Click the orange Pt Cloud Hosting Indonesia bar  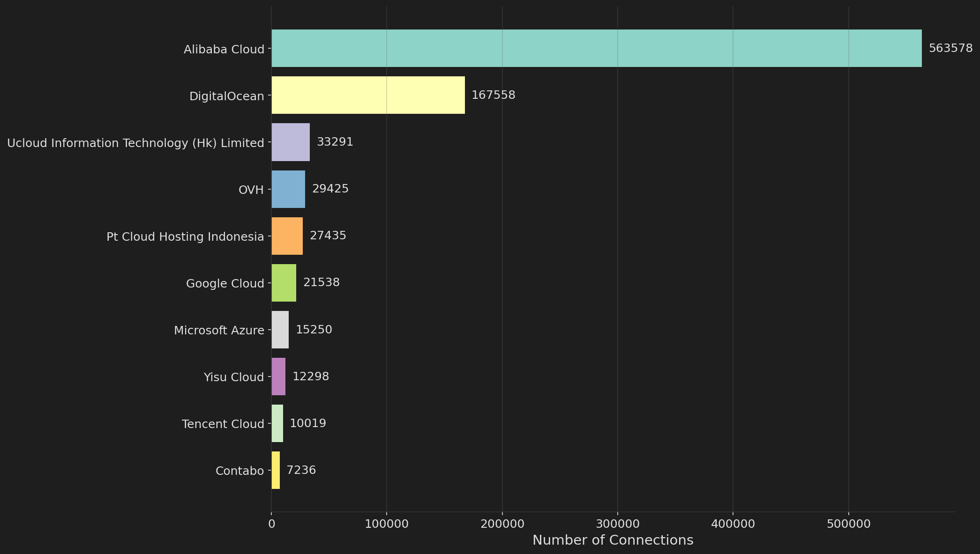coord(287,236)
